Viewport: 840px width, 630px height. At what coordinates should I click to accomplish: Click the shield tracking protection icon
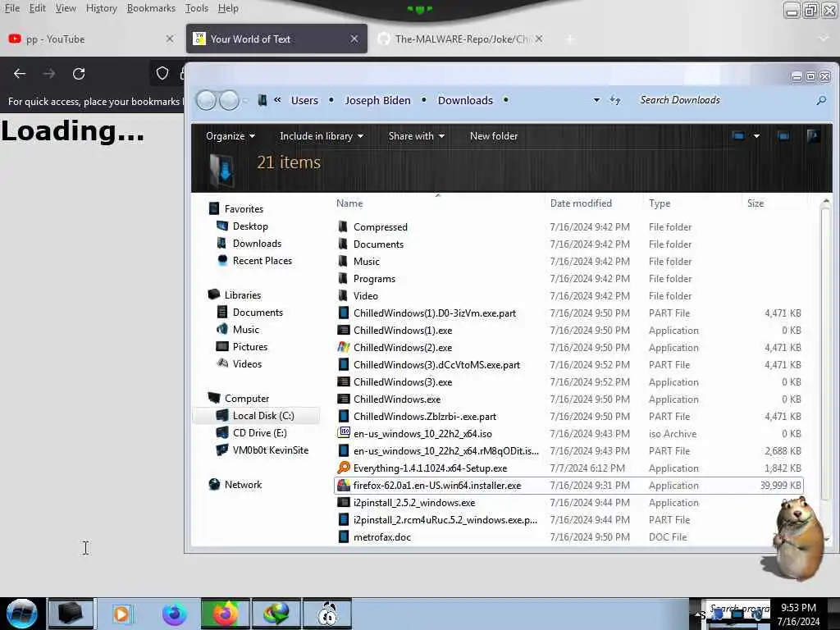point(162,73)
